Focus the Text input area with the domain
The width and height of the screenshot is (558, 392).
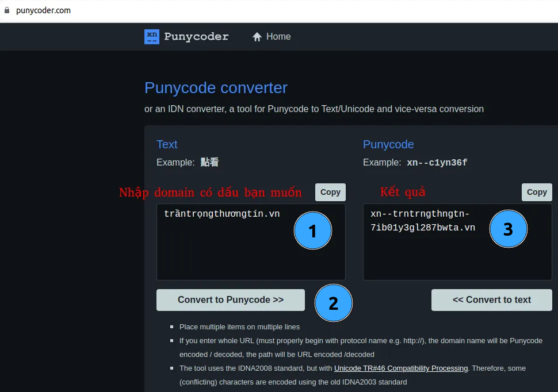point(230,253)
